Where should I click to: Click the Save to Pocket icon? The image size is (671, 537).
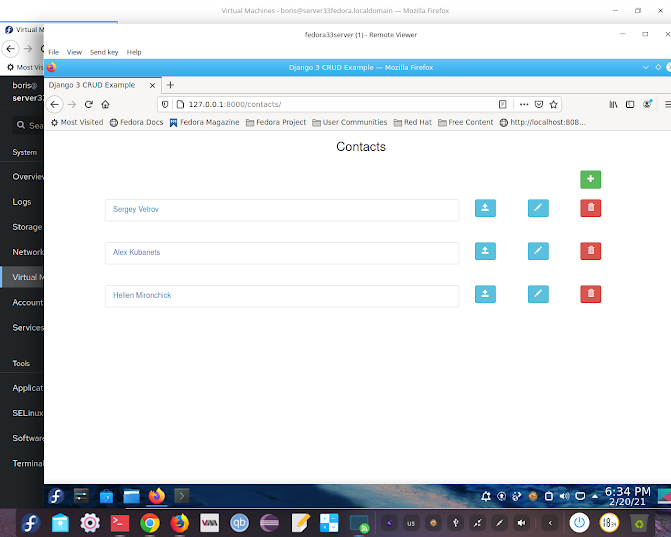point(539,104)
